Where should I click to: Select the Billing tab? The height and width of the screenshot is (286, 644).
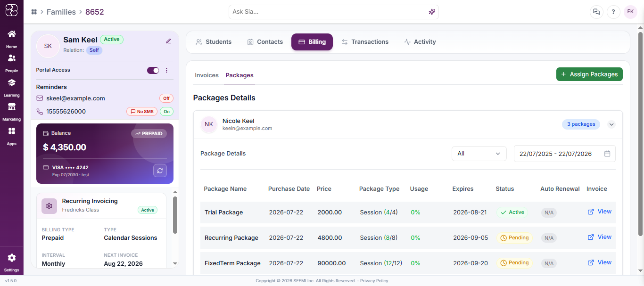point(312,42)
